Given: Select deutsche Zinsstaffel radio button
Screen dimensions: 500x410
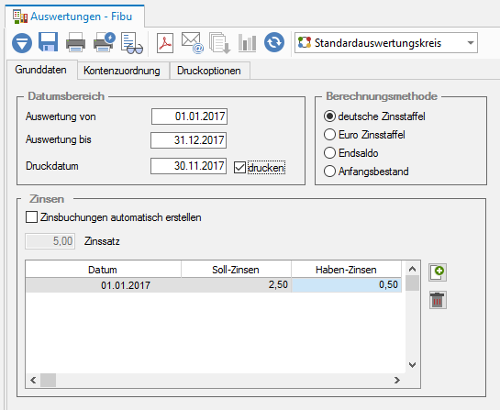Looking at the screenshot, I should [330, 116].
